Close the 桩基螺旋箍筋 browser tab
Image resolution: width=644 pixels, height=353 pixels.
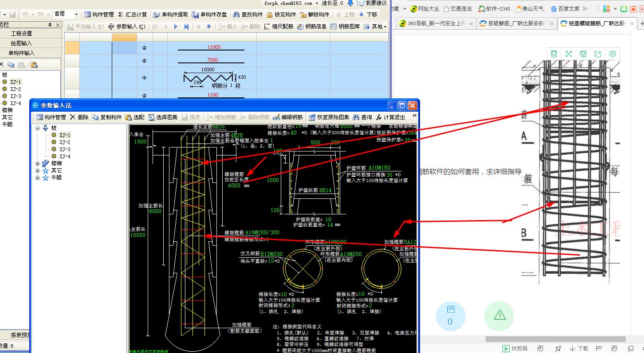coord(632,23)
